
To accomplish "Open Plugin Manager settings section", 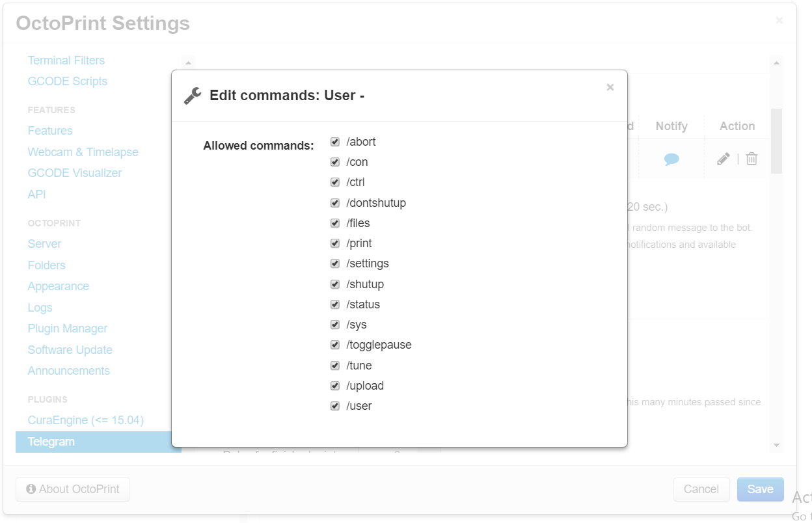I will coord(68,329).
